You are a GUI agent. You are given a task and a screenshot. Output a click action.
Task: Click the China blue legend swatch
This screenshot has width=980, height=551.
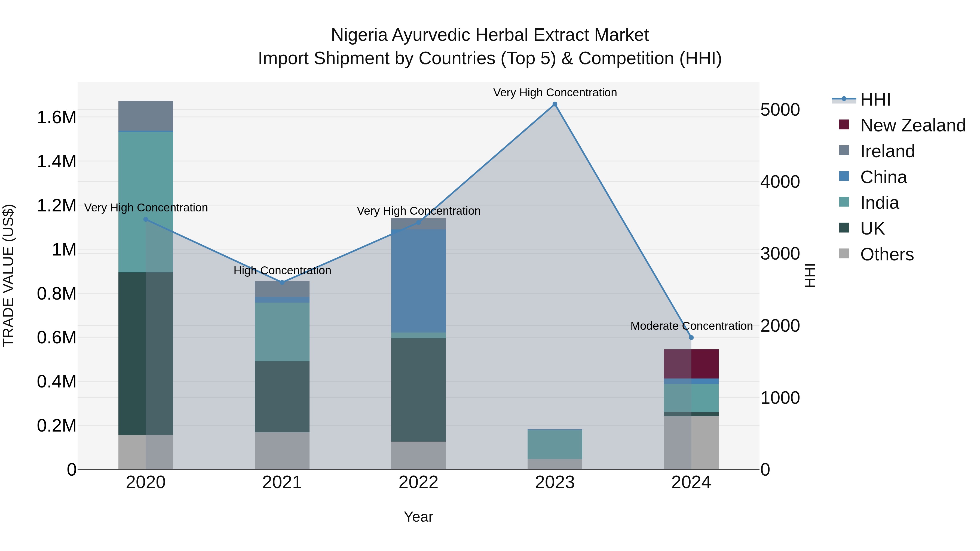tap(844, 176)
